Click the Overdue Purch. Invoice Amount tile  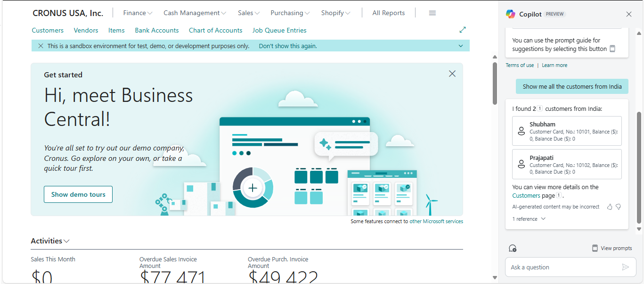[283, 270]
